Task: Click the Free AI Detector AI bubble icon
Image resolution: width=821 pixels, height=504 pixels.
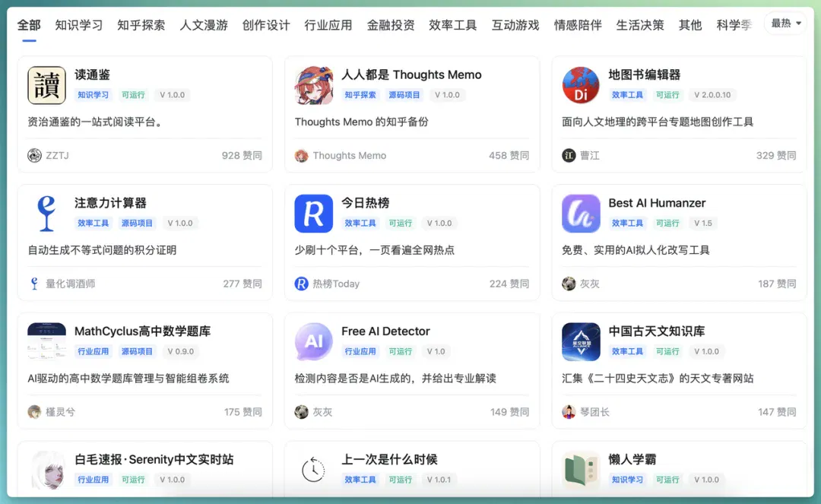Action: (x=314, y=342)
